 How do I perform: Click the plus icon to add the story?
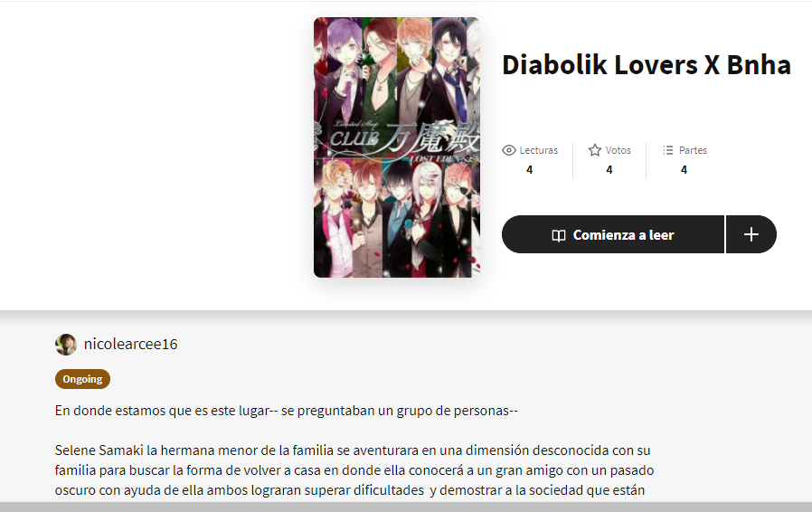751,235
